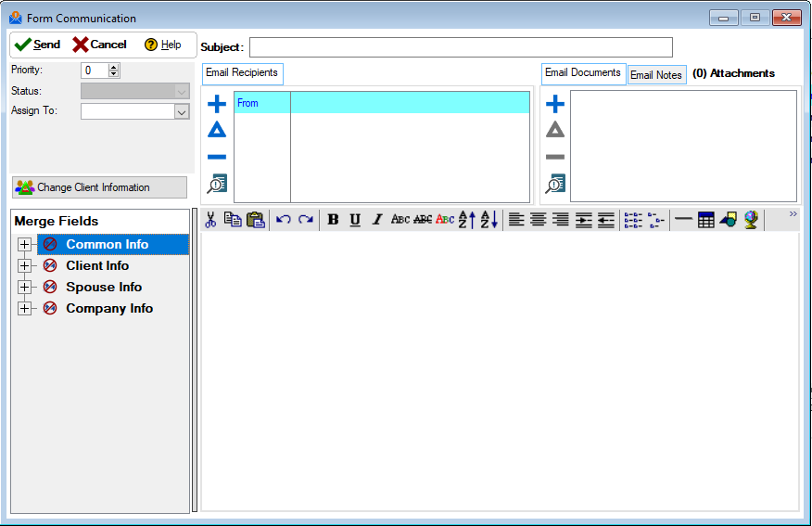Screen dimensions: 812x526
Task: Select the From row in recipients list
Action: pyautogui.click(x=382, y=103)
